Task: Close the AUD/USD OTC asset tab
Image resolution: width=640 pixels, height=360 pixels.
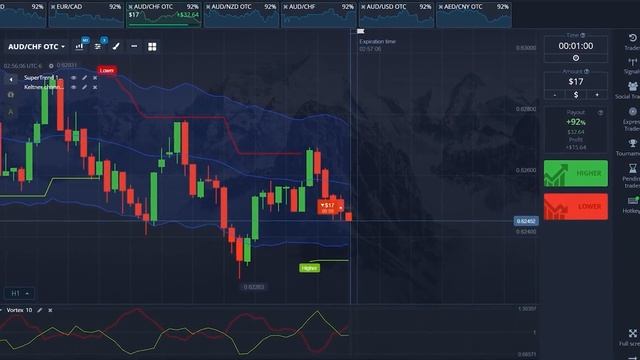Action: click(x=363, y=7)
